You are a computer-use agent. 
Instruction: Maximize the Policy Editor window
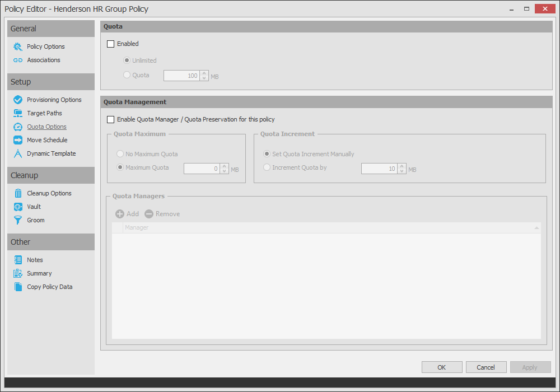click(x=526, y=9)
